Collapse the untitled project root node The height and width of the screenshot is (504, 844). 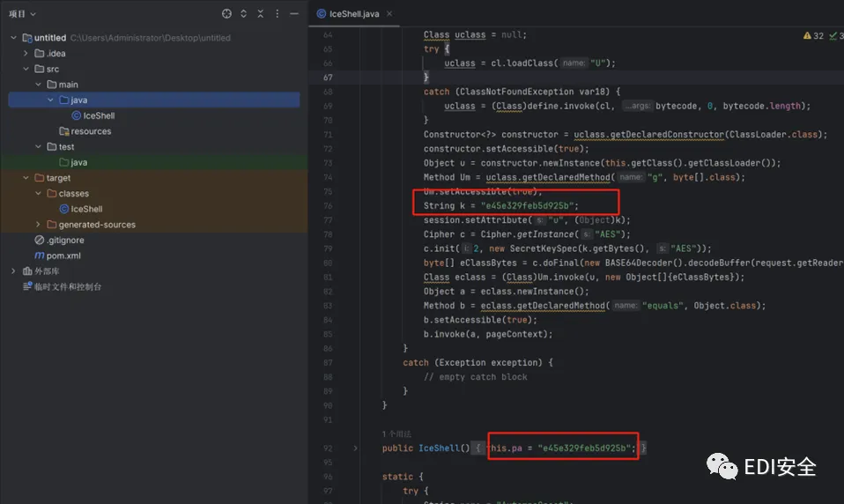[x=13, y=38]
